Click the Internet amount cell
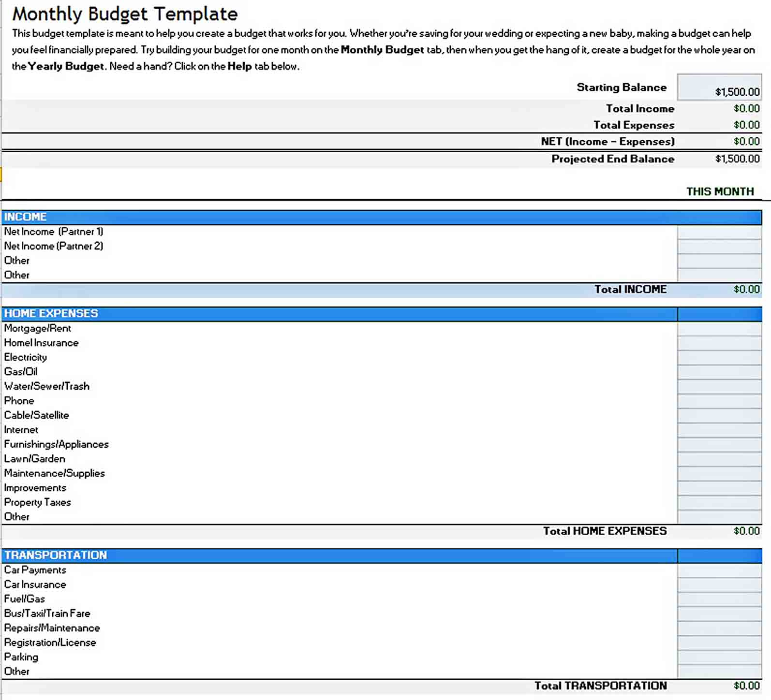Viewport: 771px width, 700px height. tap(719, 430)
